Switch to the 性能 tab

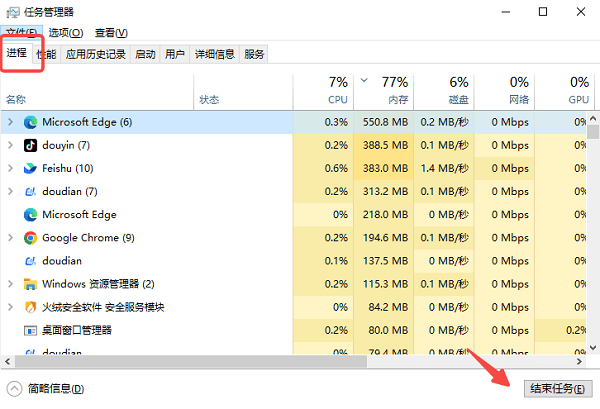click(x=46, y=54)
